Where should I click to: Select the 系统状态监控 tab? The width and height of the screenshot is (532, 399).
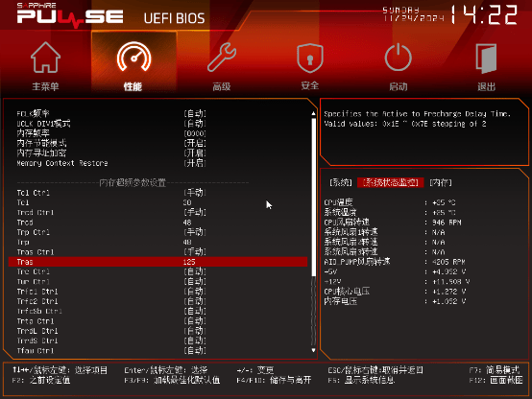(391, 183)
